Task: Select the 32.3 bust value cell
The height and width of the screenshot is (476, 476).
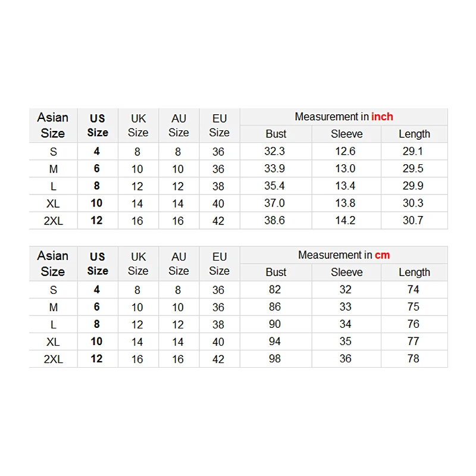Action: pyautogui.click(x=275, y=152)
